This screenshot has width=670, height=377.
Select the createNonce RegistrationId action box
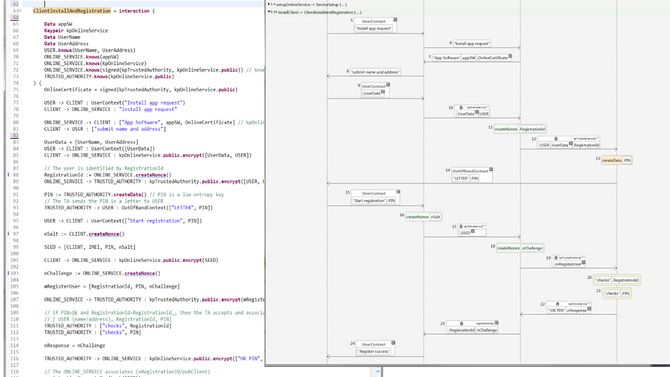click(520, 129)
